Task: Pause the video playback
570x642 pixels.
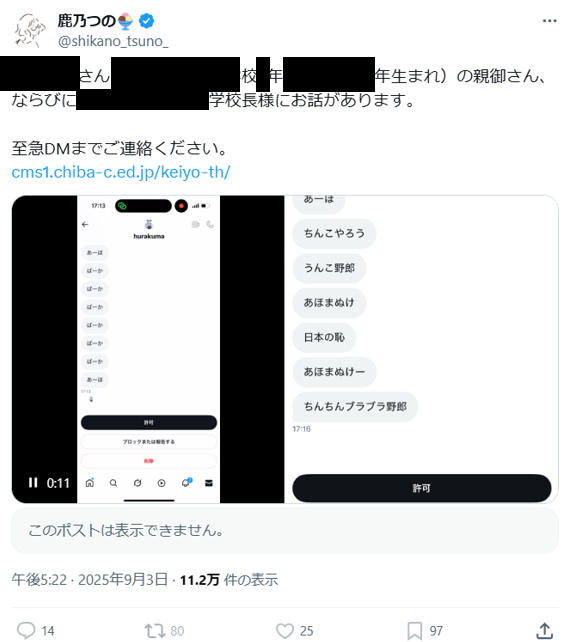Action: coord(33,483)
